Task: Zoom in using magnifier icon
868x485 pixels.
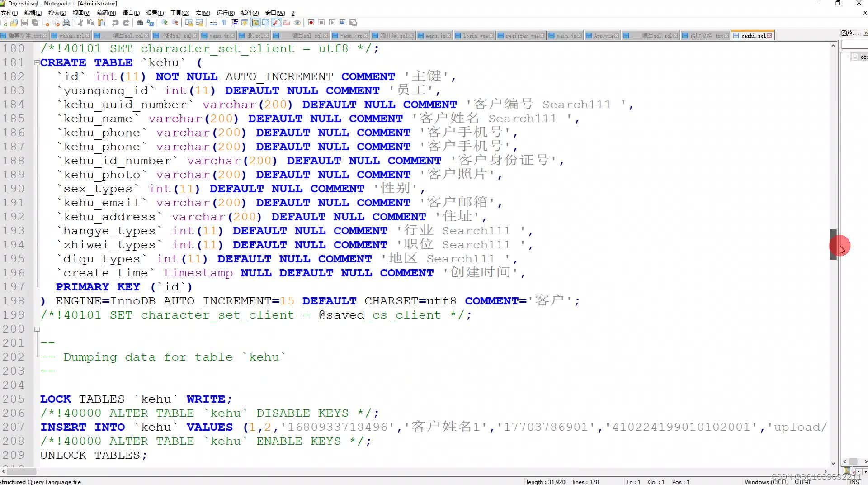Action: (x=165, y=23)
